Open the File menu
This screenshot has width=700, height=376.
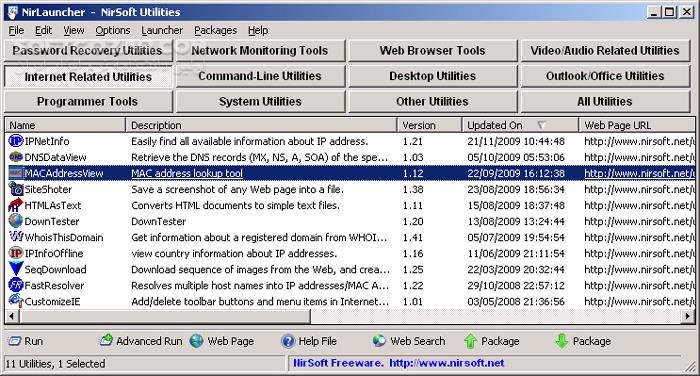[16, 30]
